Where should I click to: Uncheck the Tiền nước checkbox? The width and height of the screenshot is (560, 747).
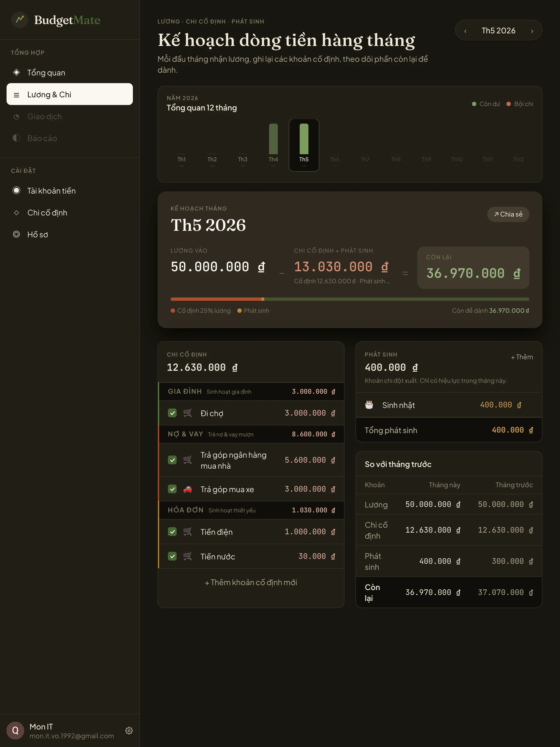click(x=172, y=556)
